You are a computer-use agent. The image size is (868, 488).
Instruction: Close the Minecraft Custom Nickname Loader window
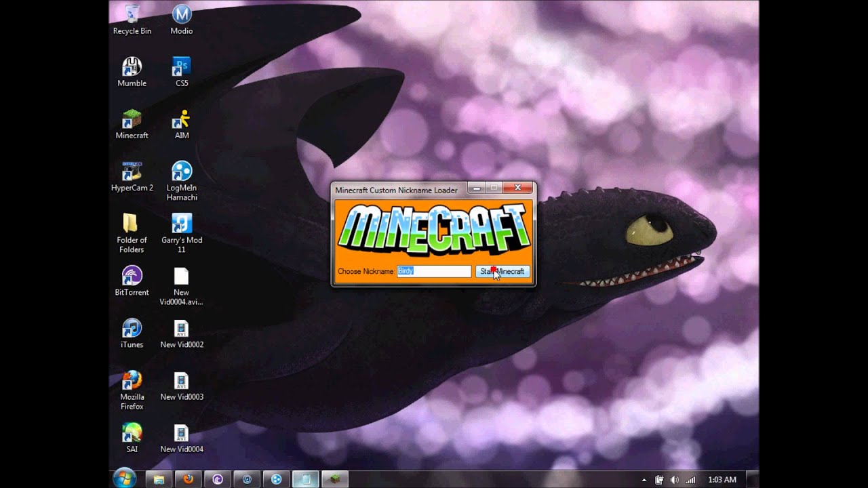517,188
